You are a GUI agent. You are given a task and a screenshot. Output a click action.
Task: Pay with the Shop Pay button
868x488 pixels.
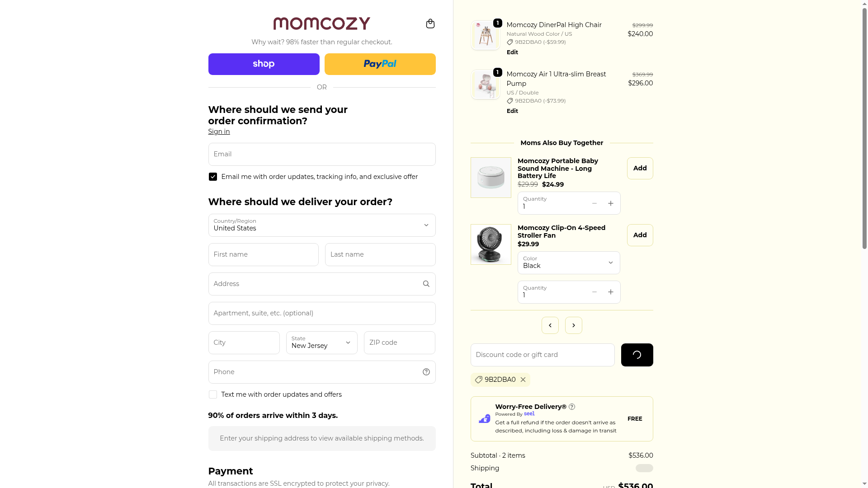point(264,64)
